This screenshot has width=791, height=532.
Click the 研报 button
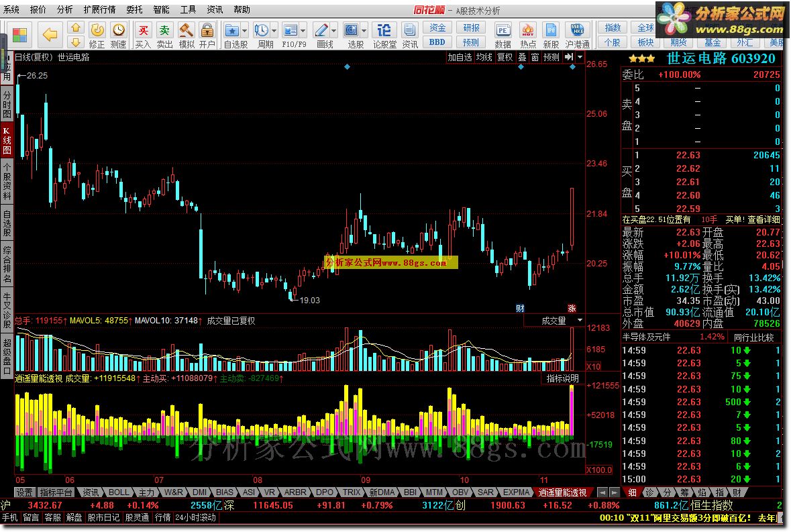coord(471,28)
